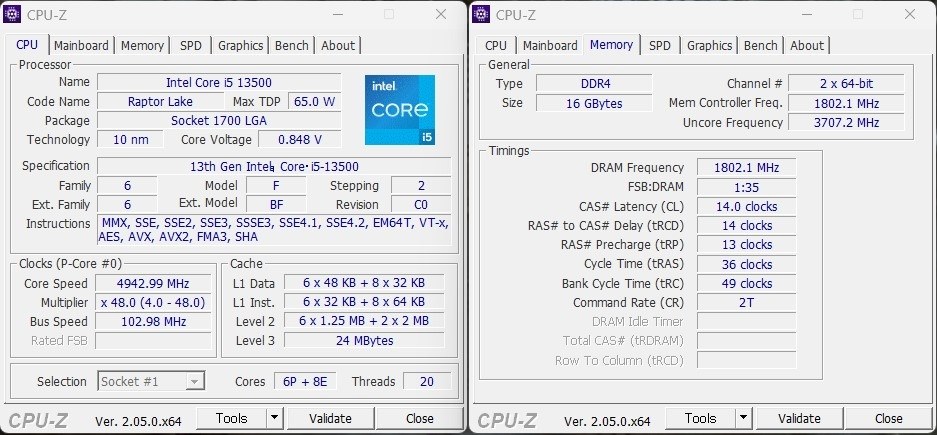Screen dimensions: 937x435
Task: Click Tools button in left window
Action: pos(231,418)
